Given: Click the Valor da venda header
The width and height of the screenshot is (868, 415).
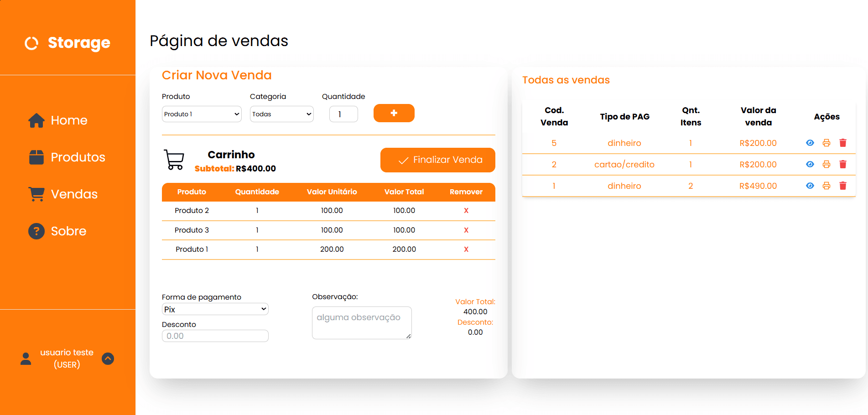Looking at the screenshot, I should pos(758,116).
